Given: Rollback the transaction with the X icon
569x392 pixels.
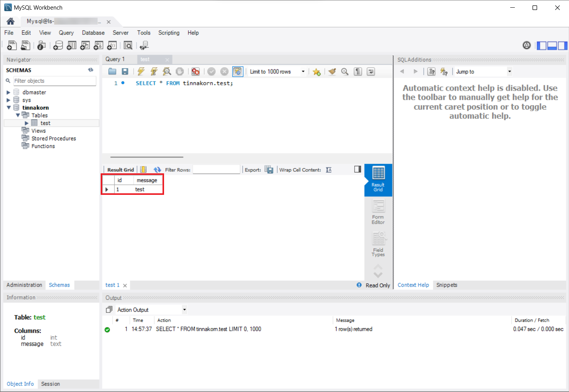Looking at the screenshot, I should click(224, 71).
